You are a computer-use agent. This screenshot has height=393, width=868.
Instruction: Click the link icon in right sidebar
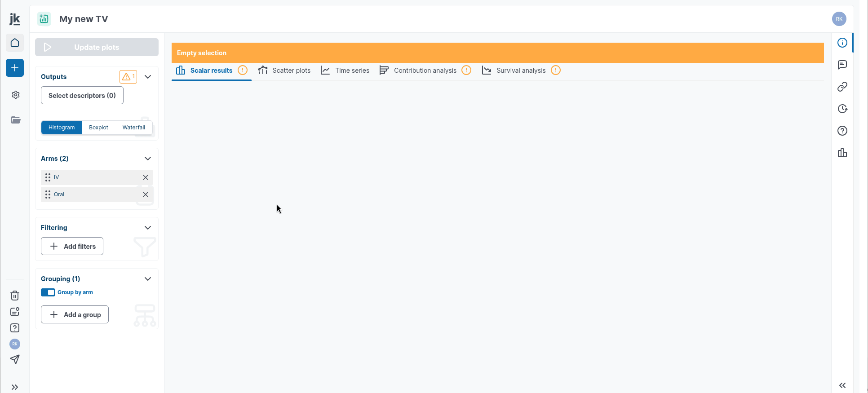click(842, 87)
